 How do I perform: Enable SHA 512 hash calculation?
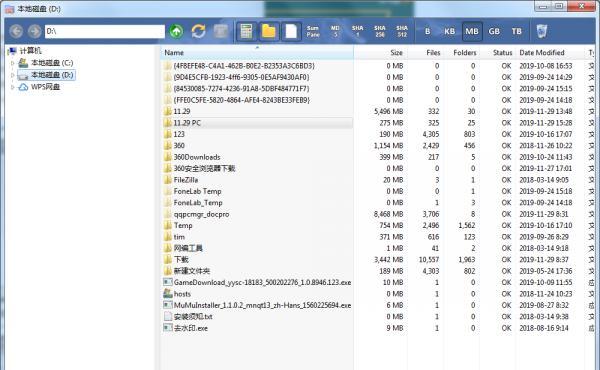pos(402,31)
